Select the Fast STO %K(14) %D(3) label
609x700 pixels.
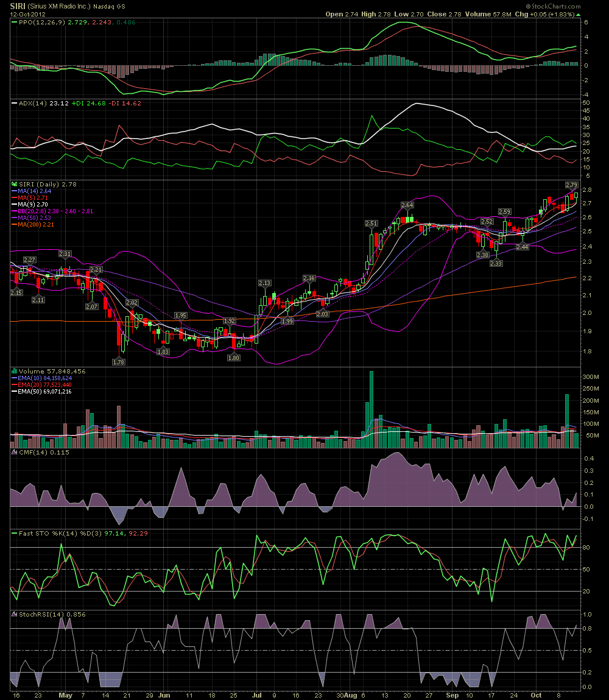coord(61,534)
